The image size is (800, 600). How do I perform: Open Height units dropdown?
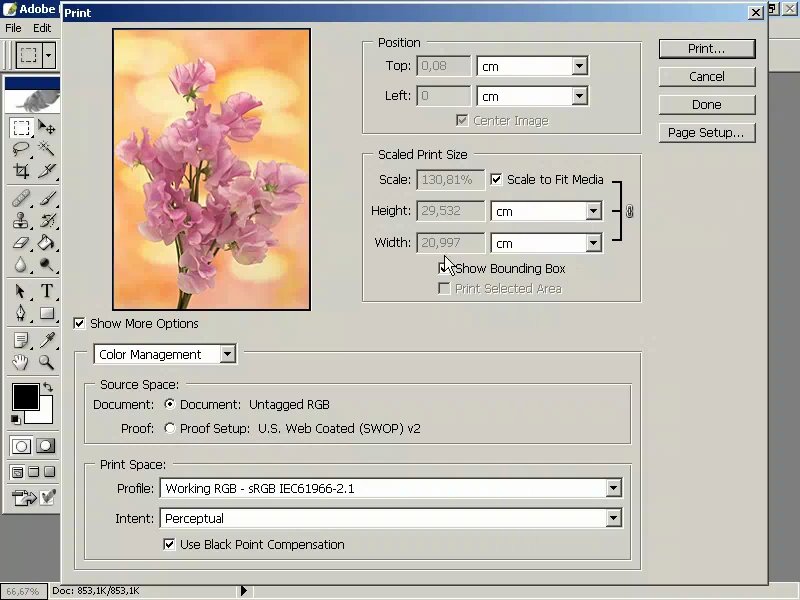[x=593, y=211]
